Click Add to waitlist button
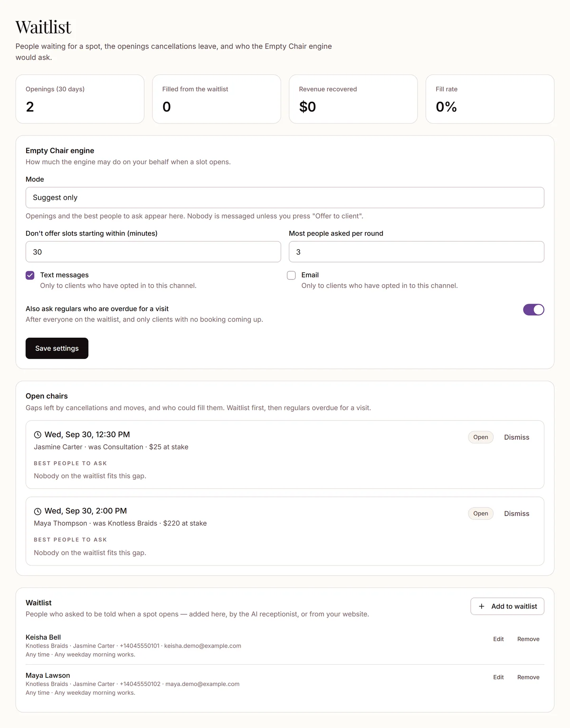Image resolution: width=570 pixels, height=728 pixels. tap(507, 606)
